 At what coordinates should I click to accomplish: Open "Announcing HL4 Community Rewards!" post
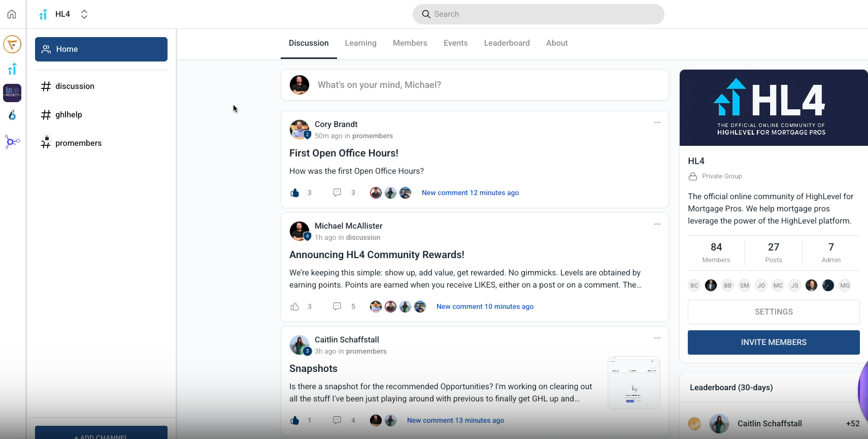[377, 255]
